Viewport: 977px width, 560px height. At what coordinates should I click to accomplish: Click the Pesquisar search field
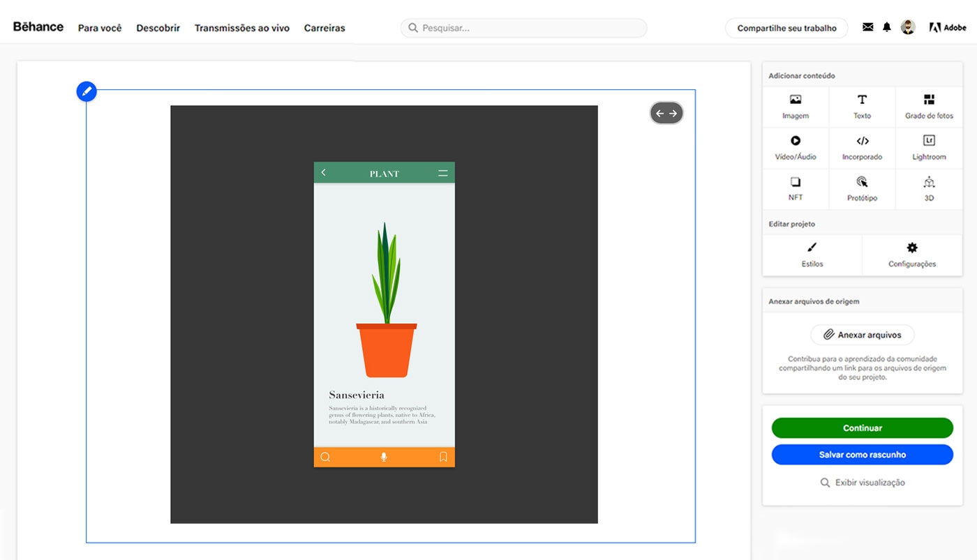click(x=523, y=28)
